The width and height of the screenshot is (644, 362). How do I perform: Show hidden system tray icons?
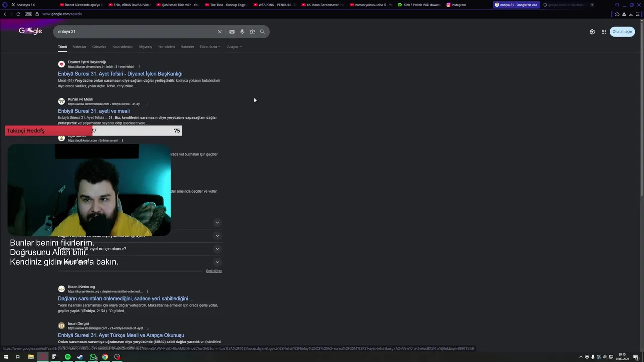581,357
